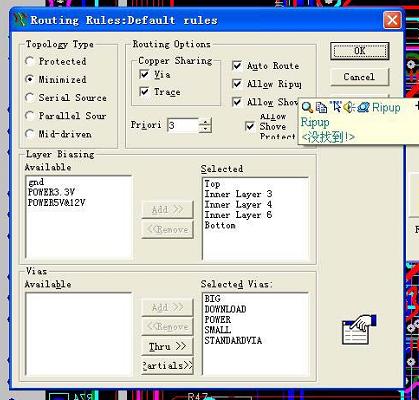The height and width of the screenshot is (400, 419).
Task: Increase the Priority value with up arrow
Action: click(205, 122)
